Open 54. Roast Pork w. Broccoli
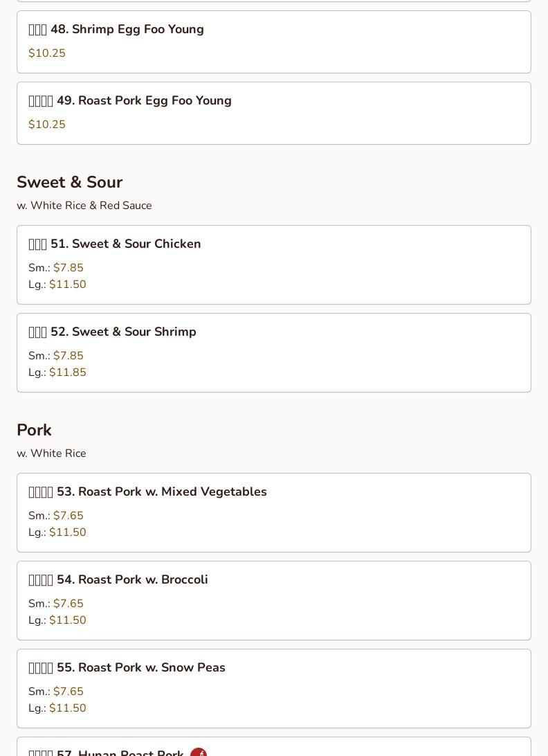This screenshot has width=548, height=756. (274, 601)
